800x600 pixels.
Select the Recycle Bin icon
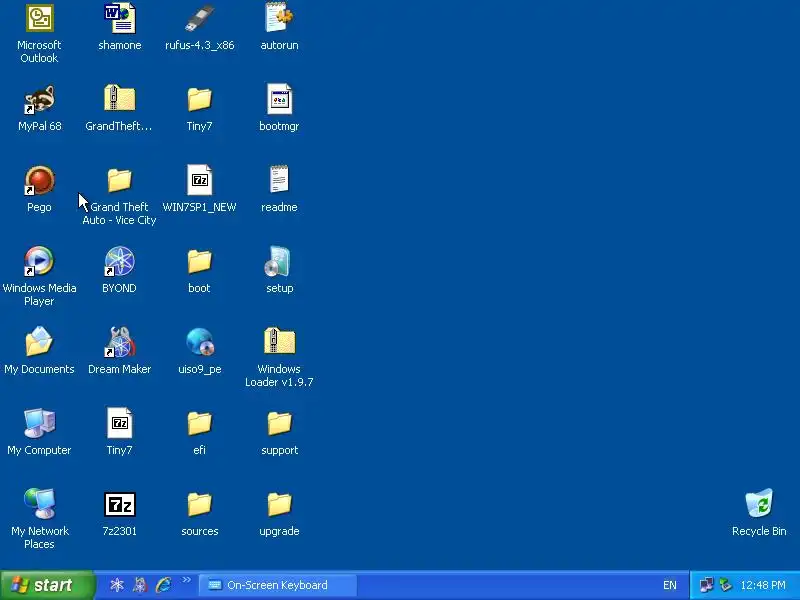[759, 504]
